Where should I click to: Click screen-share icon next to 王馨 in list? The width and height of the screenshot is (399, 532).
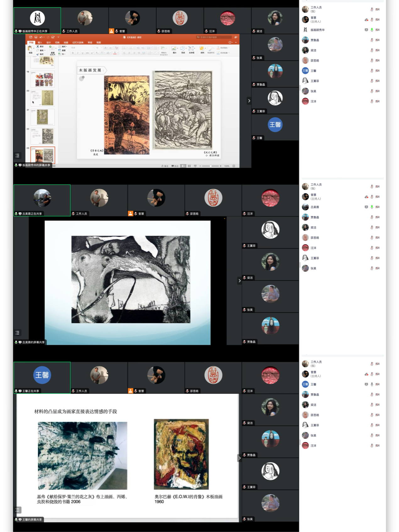pyautogui.click(x=366, y=384)
